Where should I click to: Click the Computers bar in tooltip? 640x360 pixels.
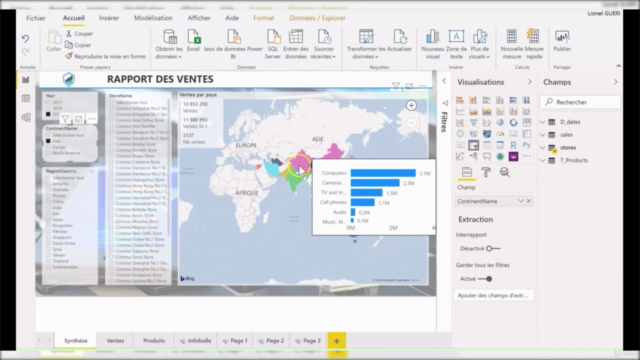coord(383,173)
